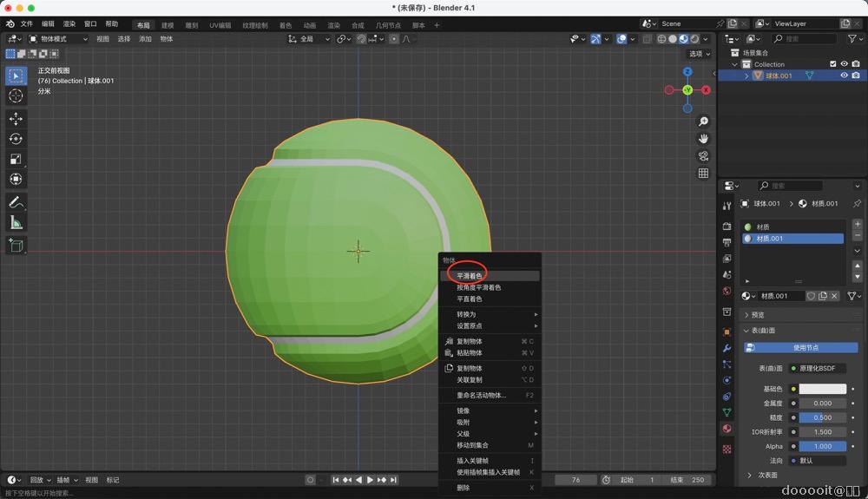Screen dimensions: 868x499
Task: Activate the Scale tool in the left toolbar
Action: point(16,159)
